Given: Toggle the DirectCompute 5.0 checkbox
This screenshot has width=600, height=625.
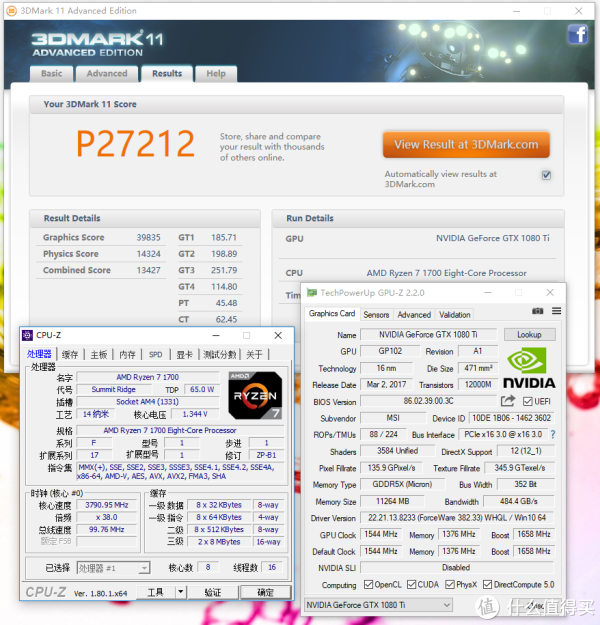Looking at the screenshot, I should [x=487, y=584].
